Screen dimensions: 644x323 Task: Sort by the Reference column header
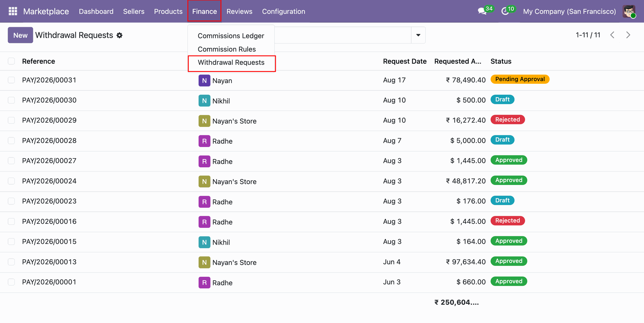pos(39,61)
